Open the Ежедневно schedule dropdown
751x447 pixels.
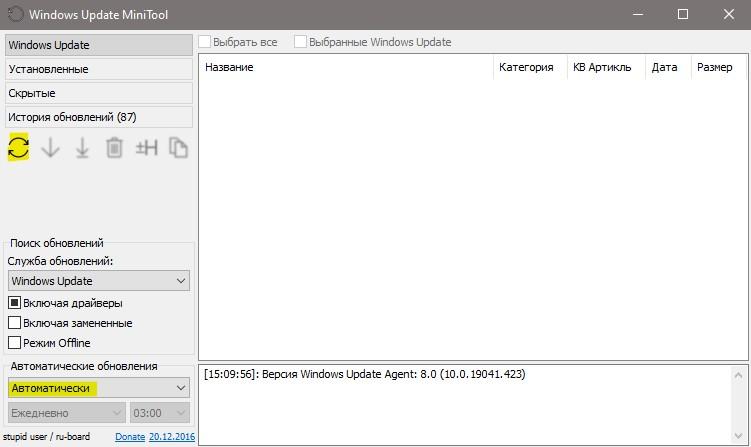point(67,413)
